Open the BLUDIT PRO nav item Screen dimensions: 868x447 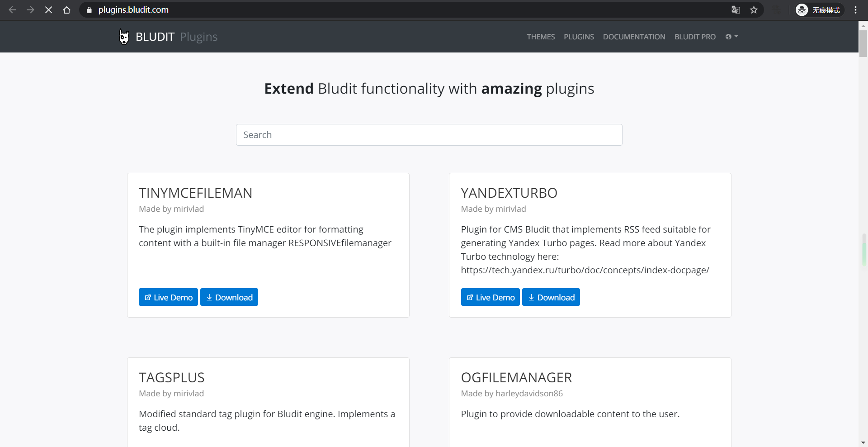point(695,37)
